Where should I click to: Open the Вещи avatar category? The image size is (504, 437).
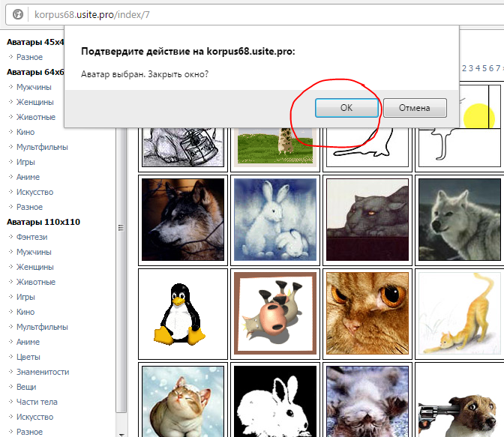click(26, 387)
